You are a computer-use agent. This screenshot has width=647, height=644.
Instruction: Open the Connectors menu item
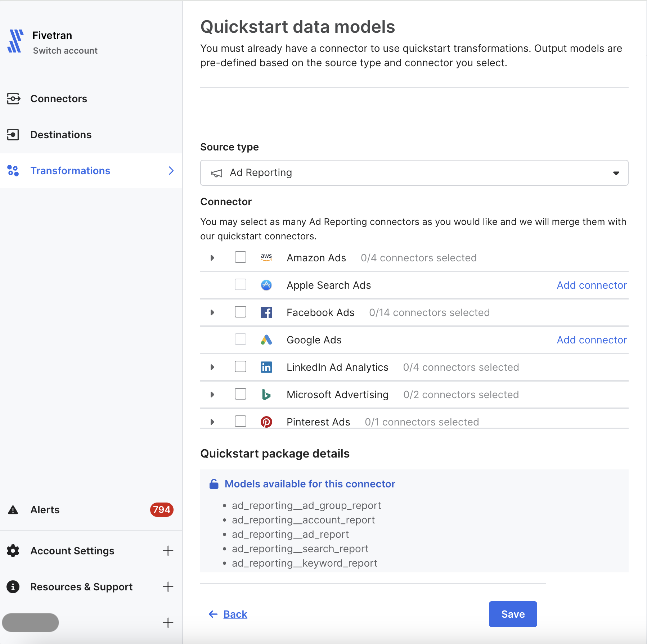click(x=91, y=99)
